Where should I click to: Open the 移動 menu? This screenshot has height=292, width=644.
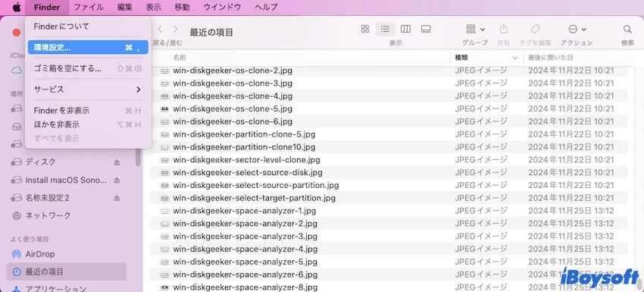click(x=182, y=7)
